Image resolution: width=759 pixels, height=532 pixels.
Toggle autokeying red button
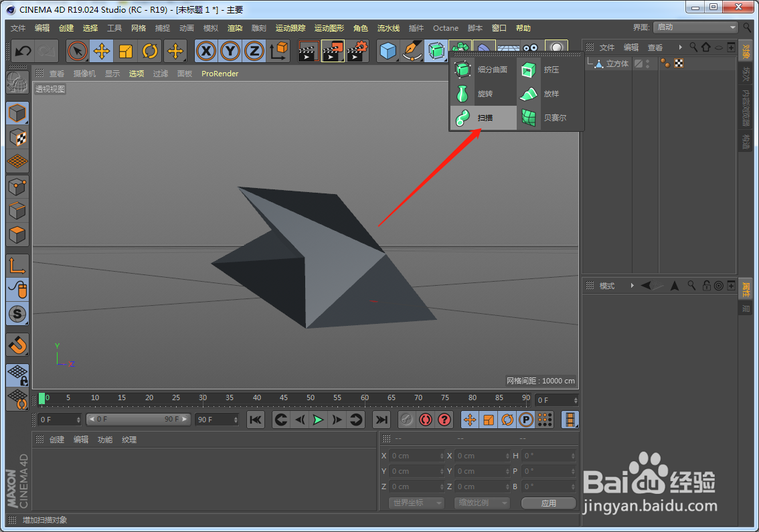point(426,420)
